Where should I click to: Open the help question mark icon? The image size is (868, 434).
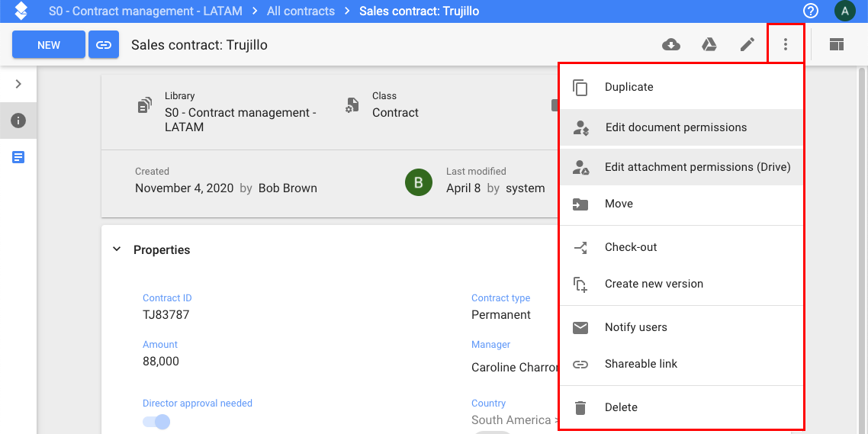click(811, 11)
